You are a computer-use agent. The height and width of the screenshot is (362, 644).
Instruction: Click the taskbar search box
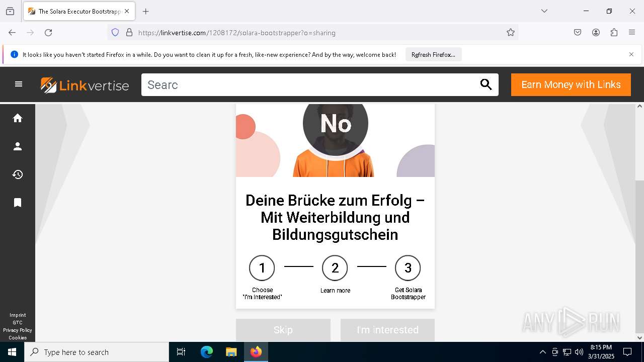click(x=97, y=352)
